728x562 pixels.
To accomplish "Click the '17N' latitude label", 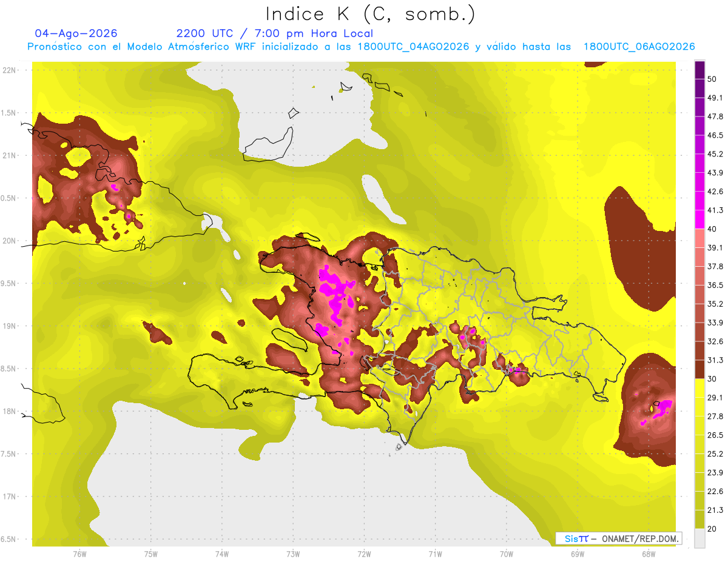I will 9,497.
